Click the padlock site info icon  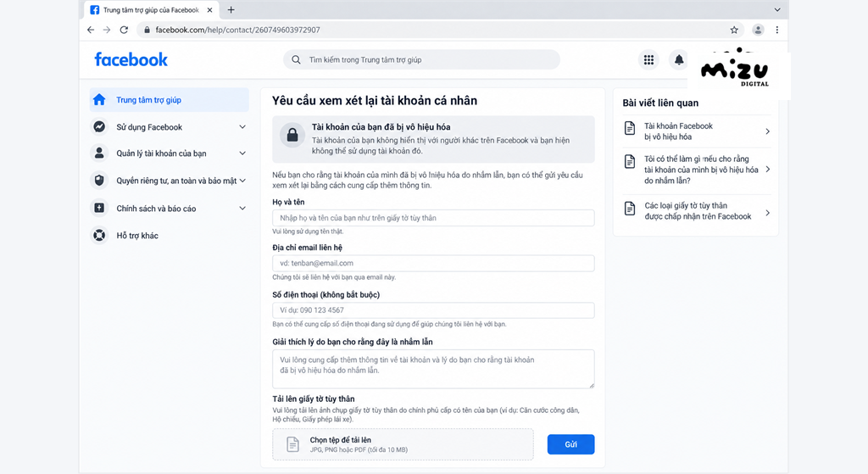tap(147, 30)
